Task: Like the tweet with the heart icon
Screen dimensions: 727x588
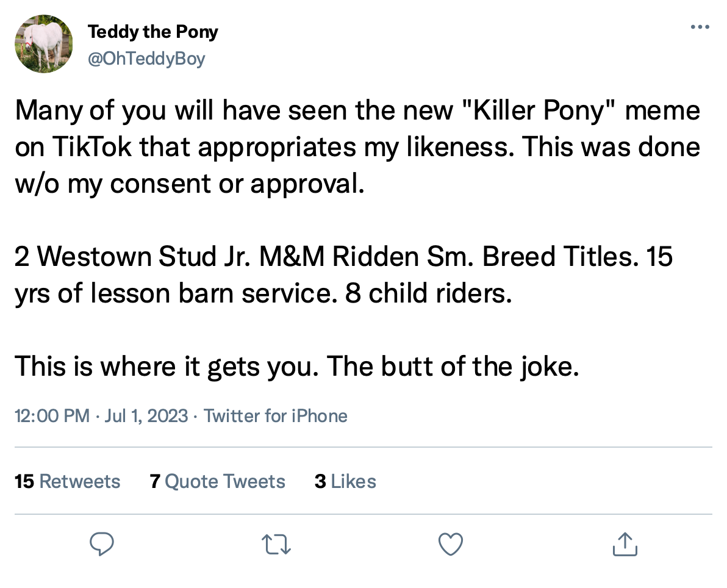Action: coord(451,543)
